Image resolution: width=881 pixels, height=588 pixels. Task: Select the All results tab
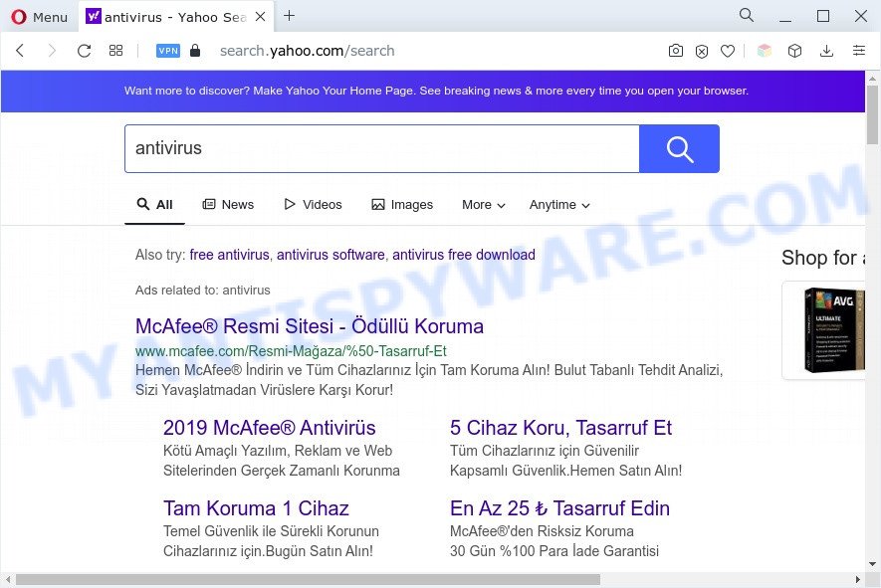click(x=155, y=204)
